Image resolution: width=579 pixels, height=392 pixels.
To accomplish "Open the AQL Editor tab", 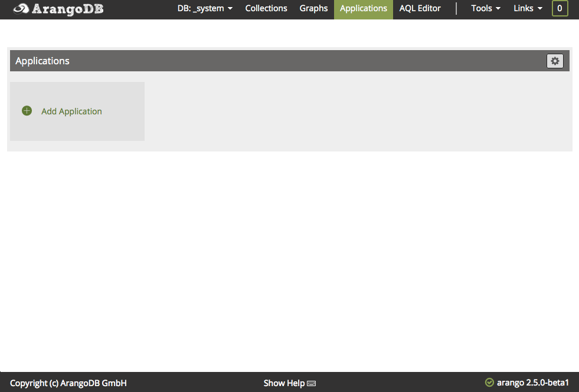I will point(420,8).
